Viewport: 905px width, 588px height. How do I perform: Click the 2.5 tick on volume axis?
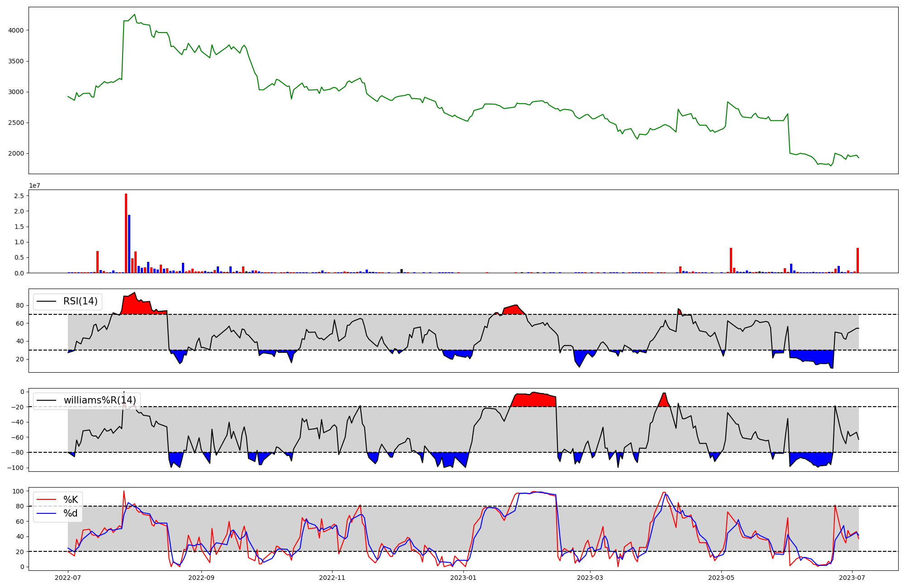click(19, 196)
